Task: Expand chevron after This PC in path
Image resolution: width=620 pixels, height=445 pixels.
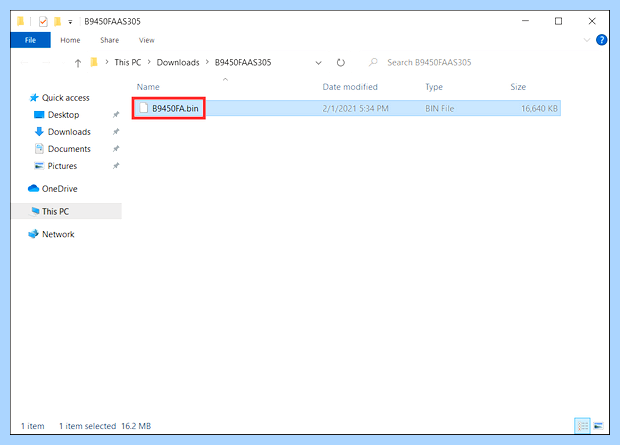Action: (149, 62)
